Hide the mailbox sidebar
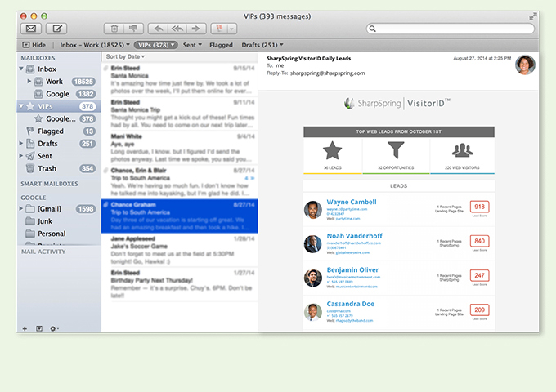556x392 pixels. pyautogui.click(x=34, y=44)
